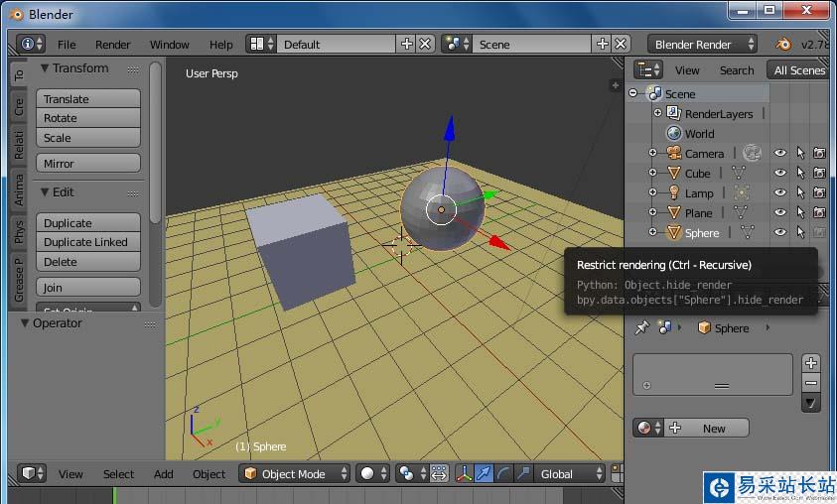Click the pin icon in properties header
Screen dimensions: 837x504
(x=641, y=327)
